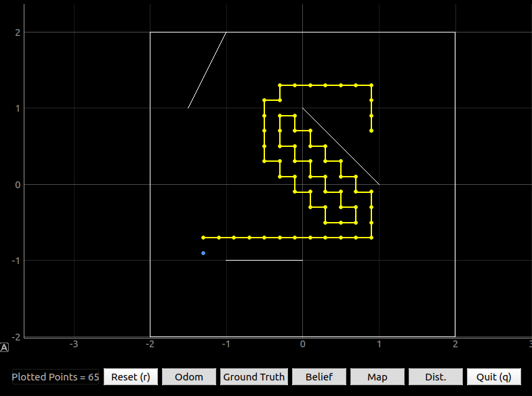This screenshot has height=396, width=532.
Task: Click the Quit (q) button
Action: click(493, 377)
